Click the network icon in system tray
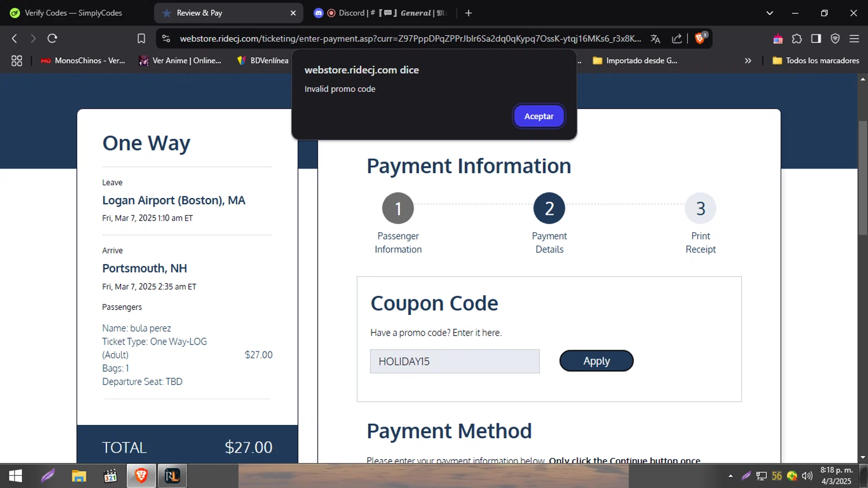Image resolution: width=868 pixels, height=488 pixels. click(x=762, y=476)
